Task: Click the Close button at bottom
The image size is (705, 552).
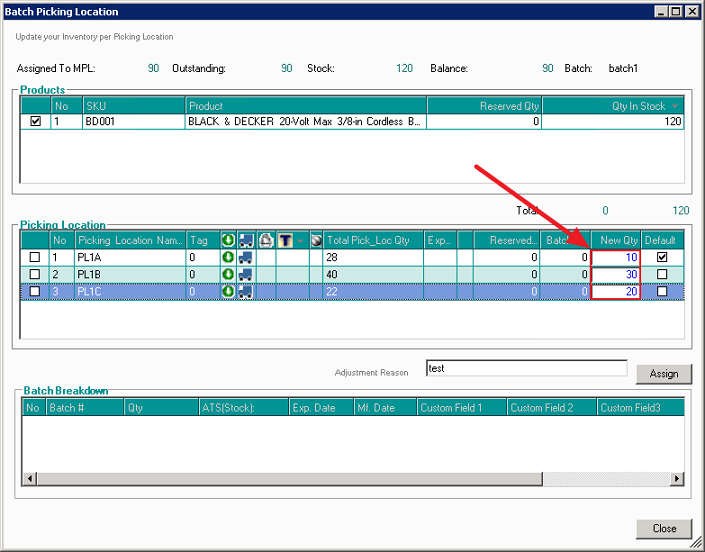Action: click(664, 528)
